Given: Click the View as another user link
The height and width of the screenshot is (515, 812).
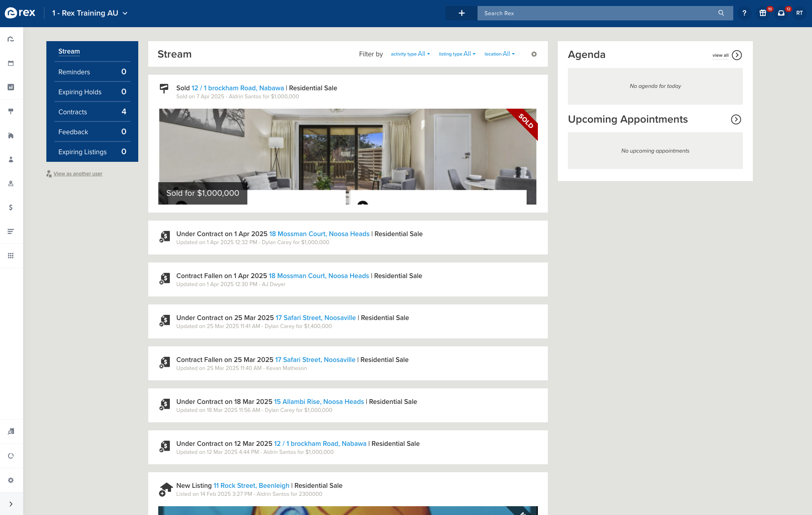Looking at the screenshot, I should pyautogui.click(x=78, y=174).
